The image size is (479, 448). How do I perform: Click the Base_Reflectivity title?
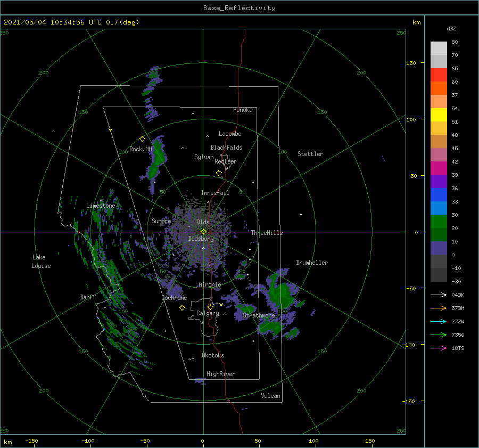[x=240, y=8]
